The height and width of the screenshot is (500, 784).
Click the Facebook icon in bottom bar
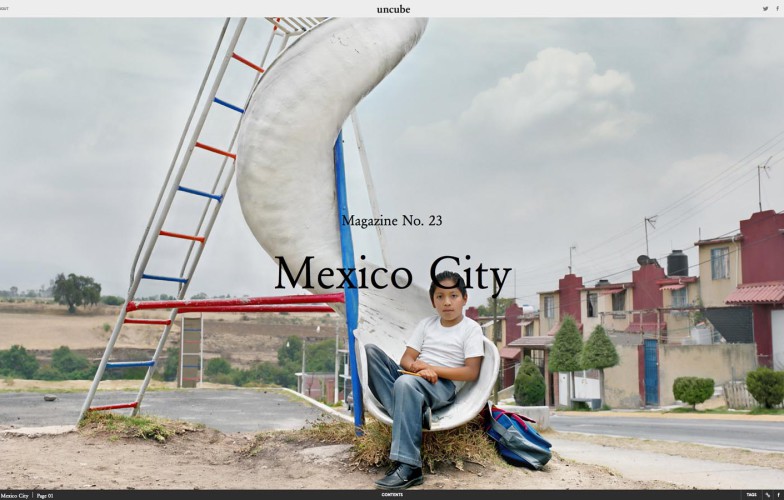coord(777,495)
